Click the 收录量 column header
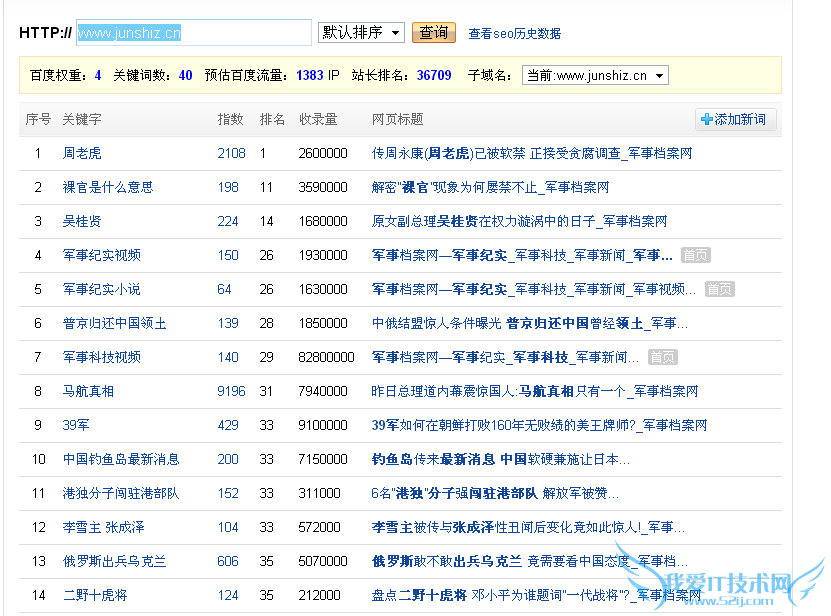Image resolution: width=831 pixels, height=616 pixels. coord(318,119)
